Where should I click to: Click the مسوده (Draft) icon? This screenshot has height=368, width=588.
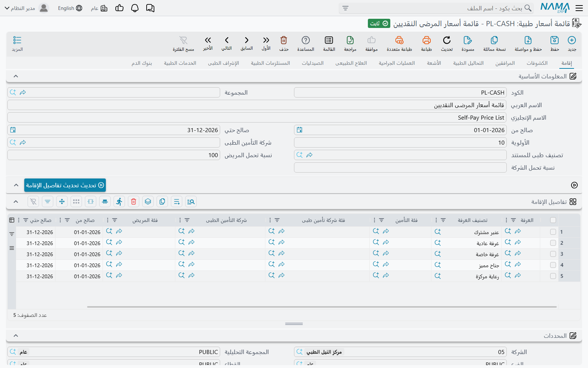tap(467, 40)
